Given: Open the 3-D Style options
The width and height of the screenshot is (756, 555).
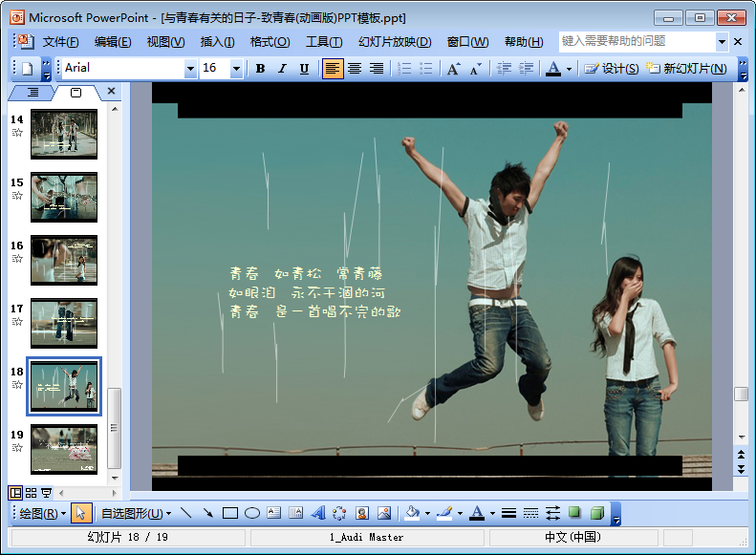Looking at the screenshot, I should click(597, 513).
